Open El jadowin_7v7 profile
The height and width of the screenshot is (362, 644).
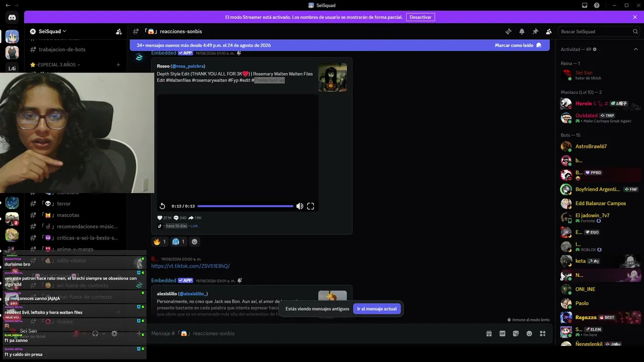[600, 218]
